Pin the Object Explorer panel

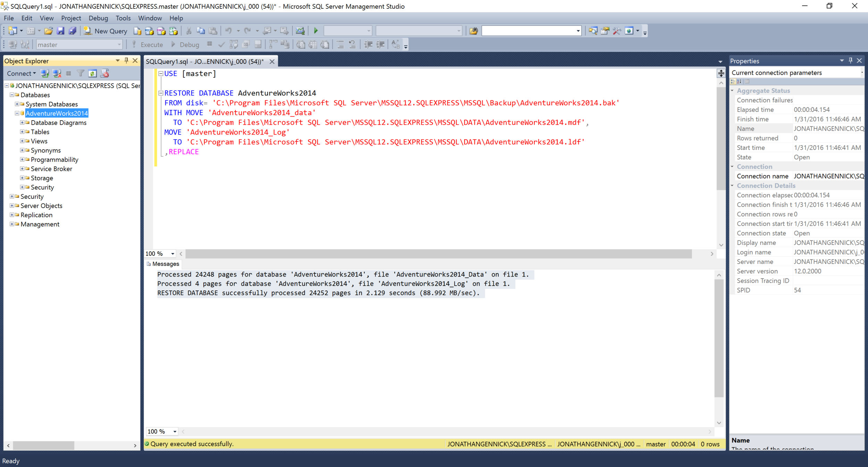pyautogui.click(x=126, y=61)
